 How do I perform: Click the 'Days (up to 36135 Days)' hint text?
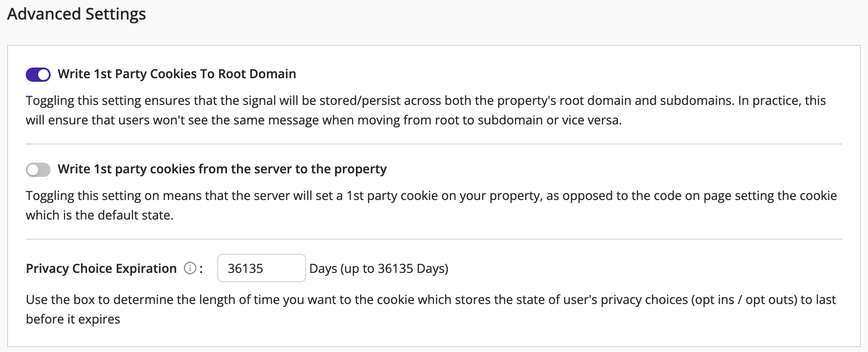point(379,268)
